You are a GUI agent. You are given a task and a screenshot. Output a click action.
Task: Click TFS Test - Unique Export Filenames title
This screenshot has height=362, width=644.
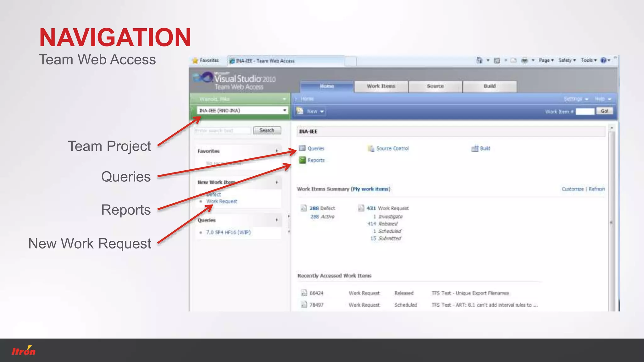[470, 293]
